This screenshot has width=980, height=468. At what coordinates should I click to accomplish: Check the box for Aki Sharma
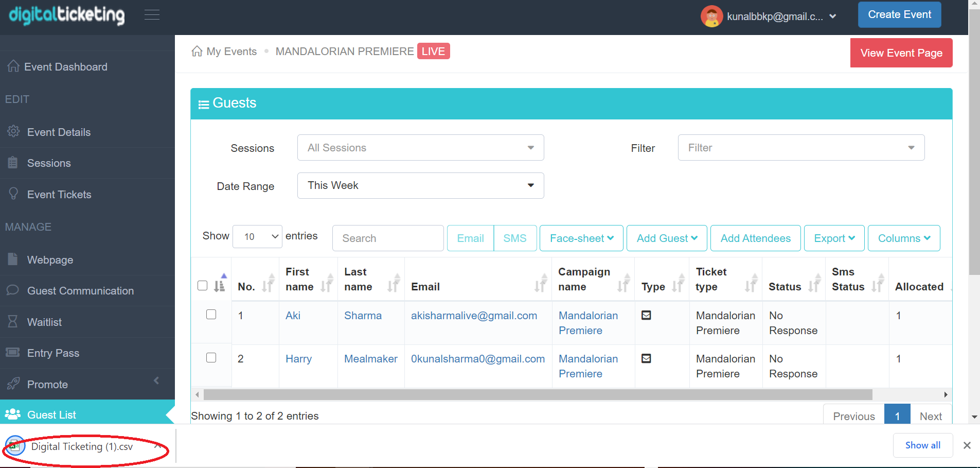(211, 314)
